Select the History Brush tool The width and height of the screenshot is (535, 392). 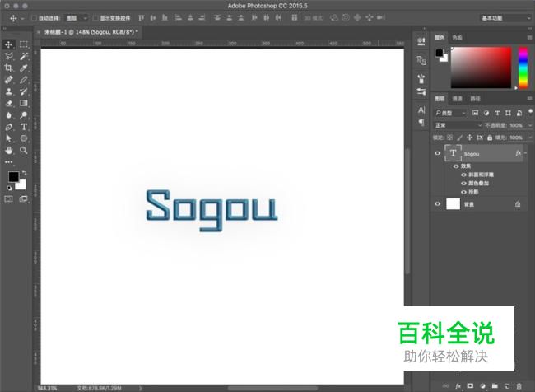[x=24, y=91]
